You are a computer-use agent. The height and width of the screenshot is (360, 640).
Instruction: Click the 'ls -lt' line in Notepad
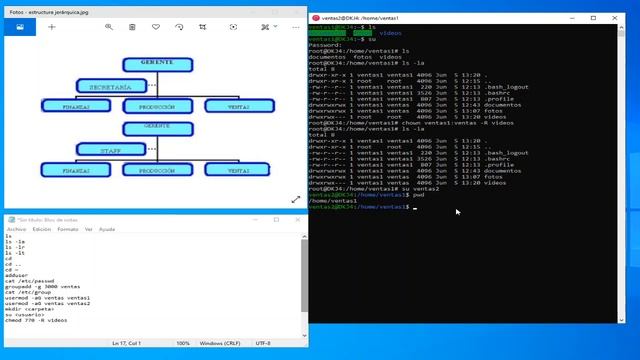coord(15,253)
